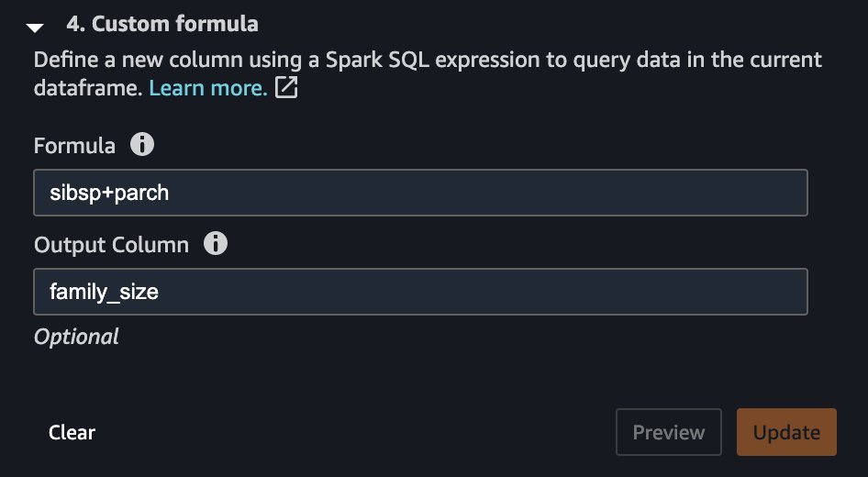Place cursor in the sibsp+parch text
Viewport: 868px width, 477px height.
coord(109,194)
